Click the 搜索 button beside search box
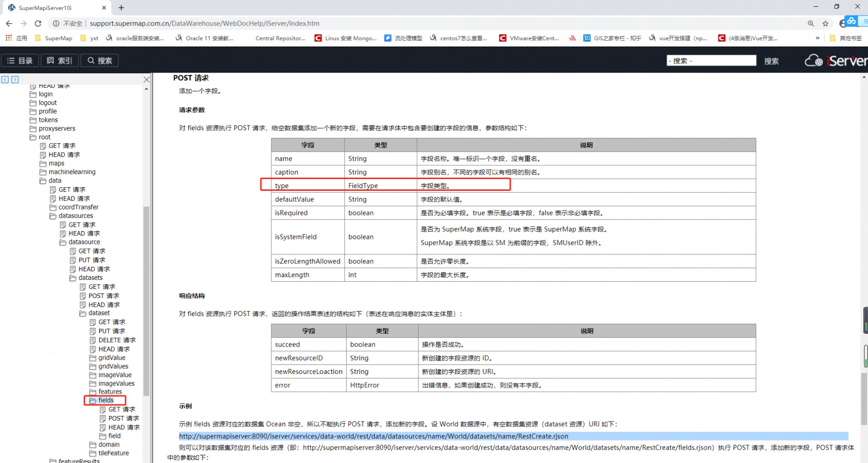 [772, 61]
